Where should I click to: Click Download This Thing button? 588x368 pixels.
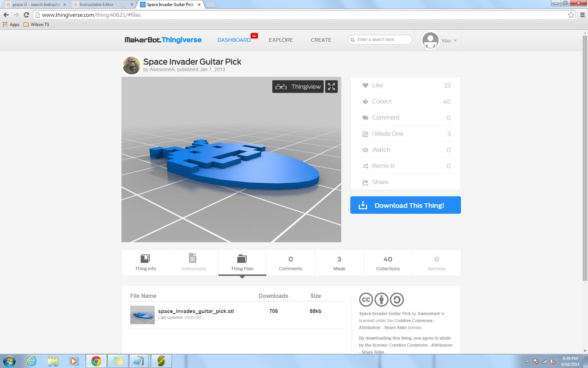[405, 205]
